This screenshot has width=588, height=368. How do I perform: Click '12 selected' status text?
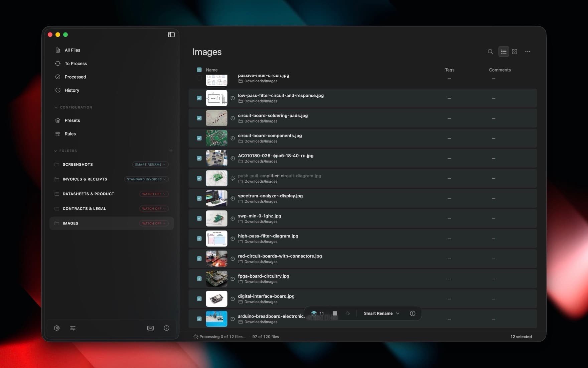click(521, 337)
